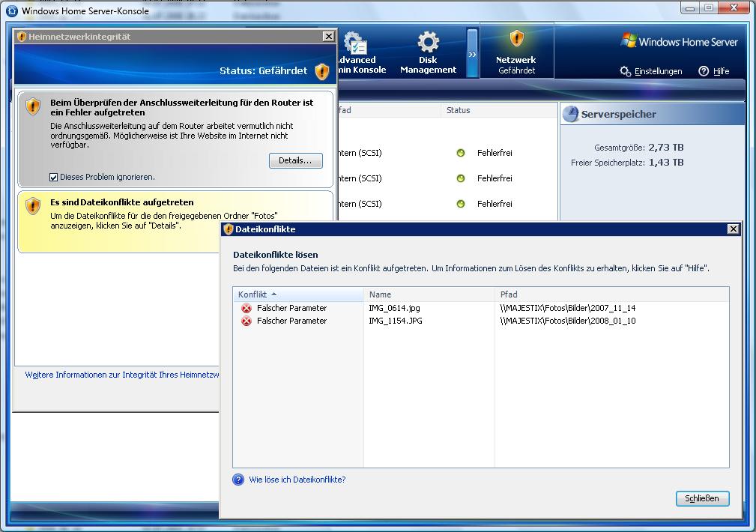This screenshot has width=756, height=532.
Task: Click the Windows Home Server-Konsole title bar icon
Action: click(12, 10)
